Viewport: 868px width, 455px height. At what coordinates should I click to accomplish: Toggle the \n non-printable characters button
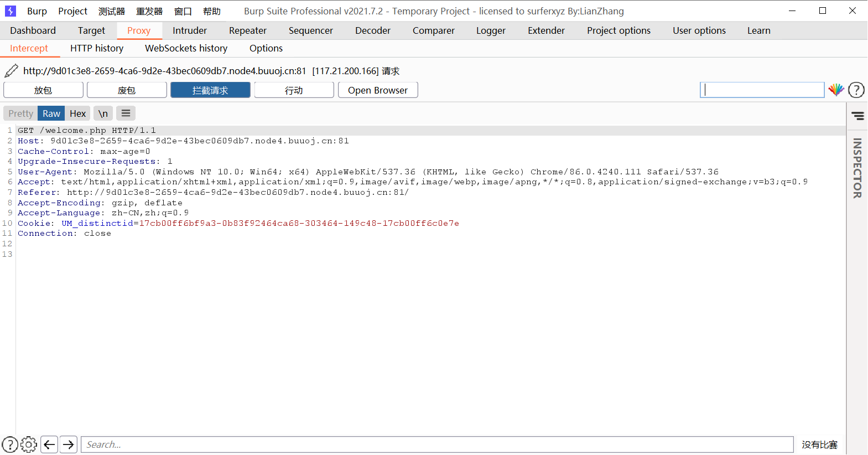[103, 113]
